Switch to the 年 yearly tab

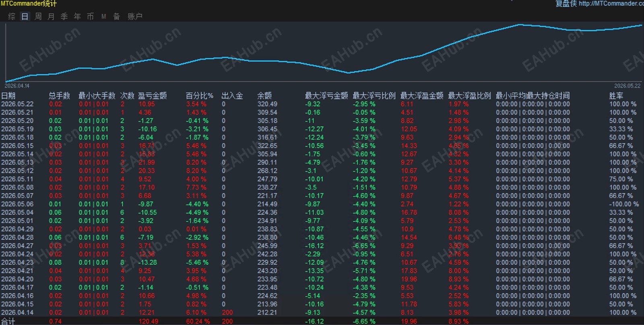(x=77, y=16)
